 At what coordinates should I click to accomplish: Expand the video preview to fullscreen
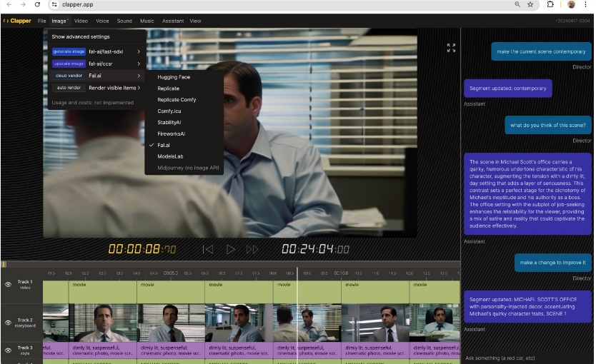point(451,48)
